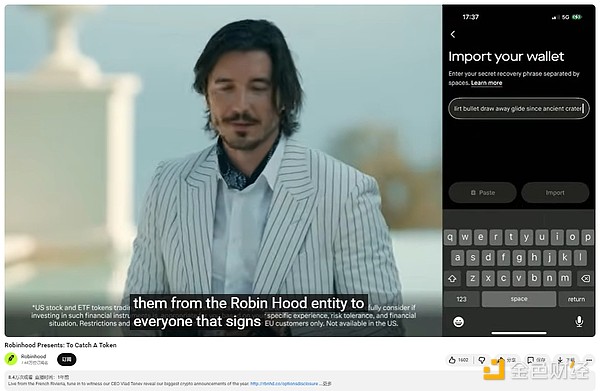Tap the Import button
600x391 pixels.
point(555,192)
